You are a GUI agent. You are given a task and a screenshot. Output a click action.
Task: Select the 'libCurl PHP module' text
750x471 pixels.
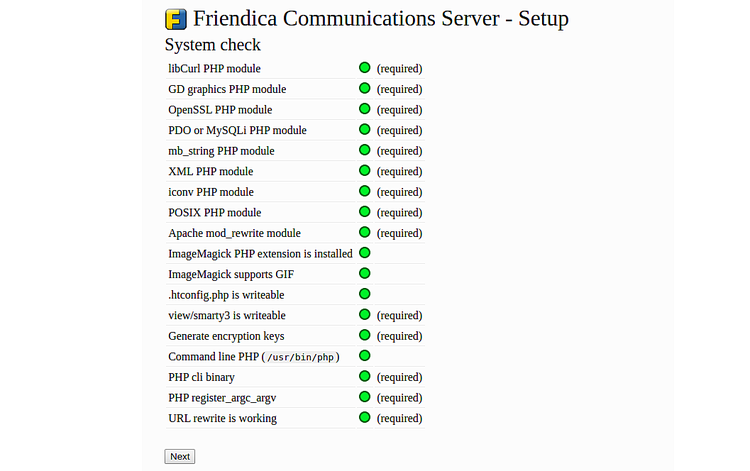(214, 68)
